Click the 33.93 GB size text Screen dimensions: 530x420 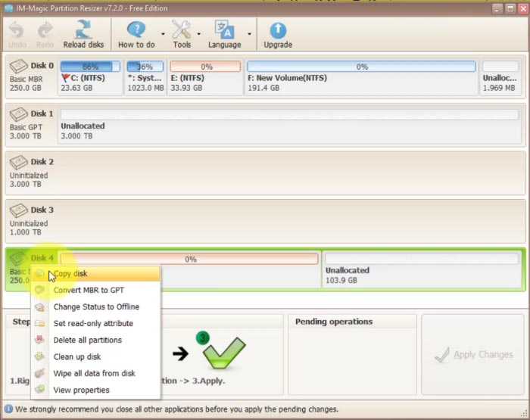point(186,88)
